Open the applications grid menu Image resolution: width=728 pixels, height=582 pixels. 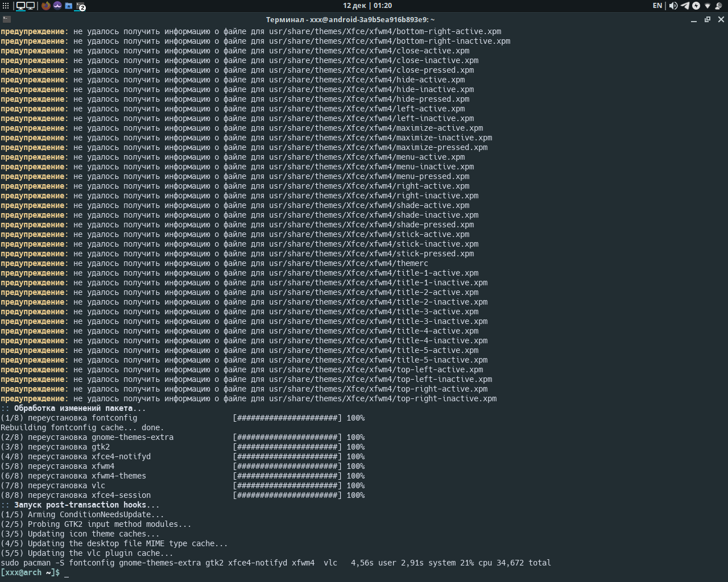tap(6, 6)
